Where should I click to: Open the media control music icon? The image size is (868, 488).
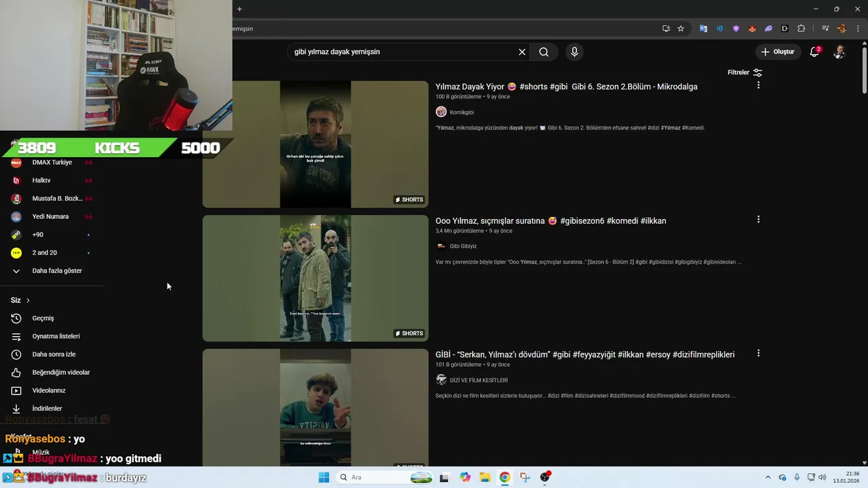(825, 28)
